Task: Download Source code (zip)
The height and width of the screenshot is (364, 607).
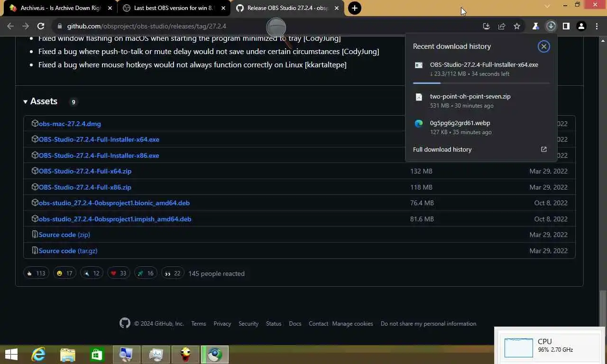Action: pos(64,235)
